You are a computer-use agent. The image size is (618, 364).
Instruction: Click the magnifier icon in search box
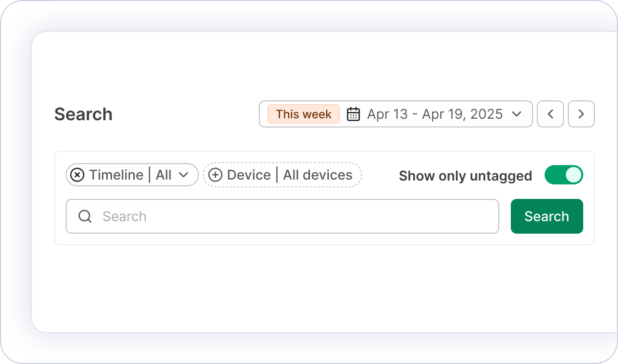[x=85, y=216]
